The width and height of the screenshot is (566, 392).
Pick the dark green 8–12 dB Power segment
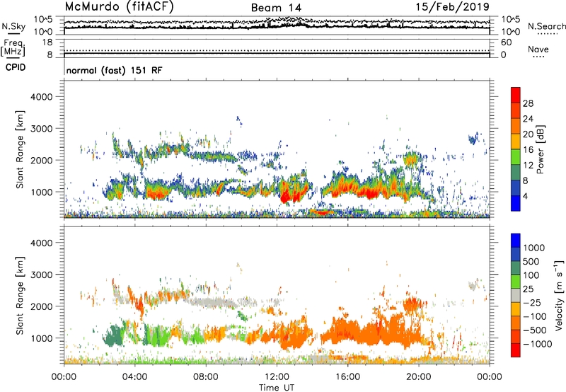coord(516,173)
